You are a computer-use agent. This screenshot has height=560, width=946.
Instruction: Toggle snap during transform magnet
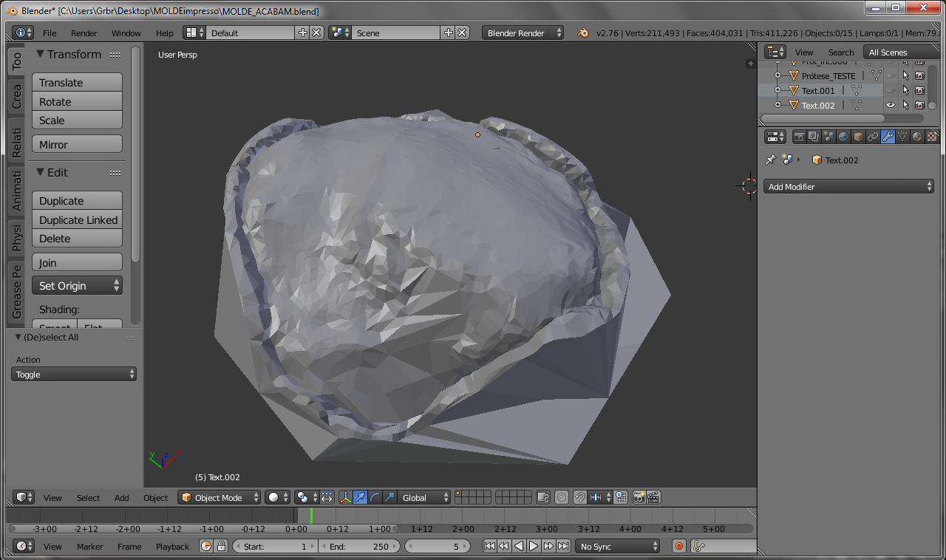tap(580, 497)
